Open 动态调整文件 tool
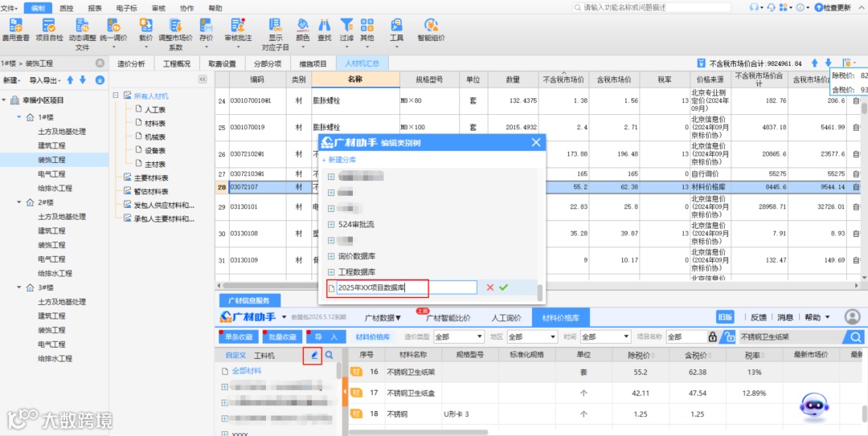Viewport: 868px width, 436px height. click(x=83, y=35)
